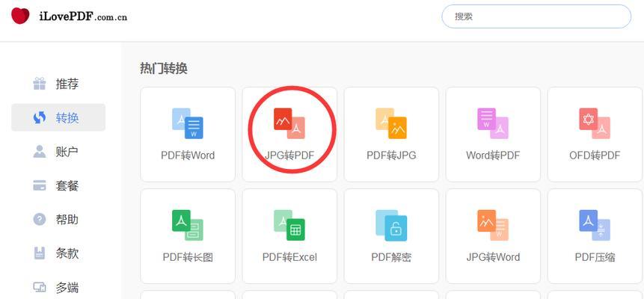The height and width of the screenshot is (299, 644).
Task: Click the PDF转长图 label text
Action: [188, 257]
